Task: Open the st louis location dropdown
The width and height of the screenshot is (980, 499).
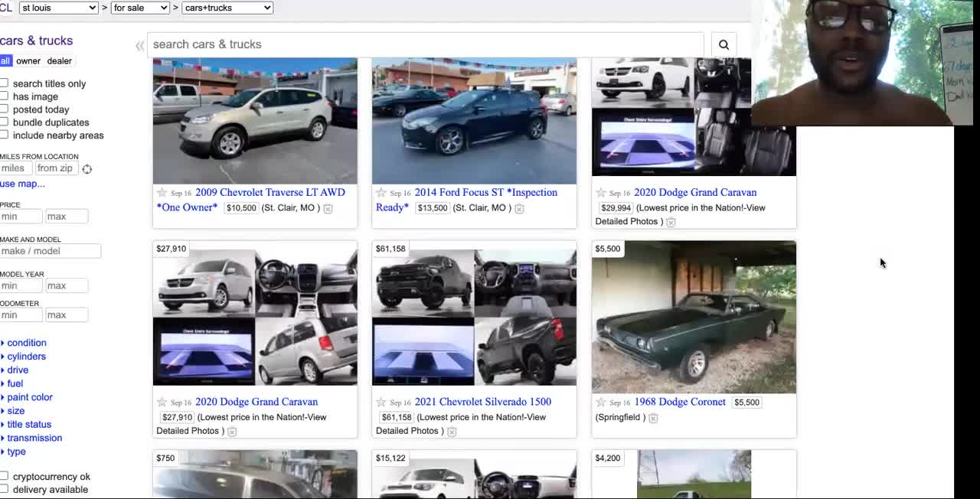Action: [58, 8]
